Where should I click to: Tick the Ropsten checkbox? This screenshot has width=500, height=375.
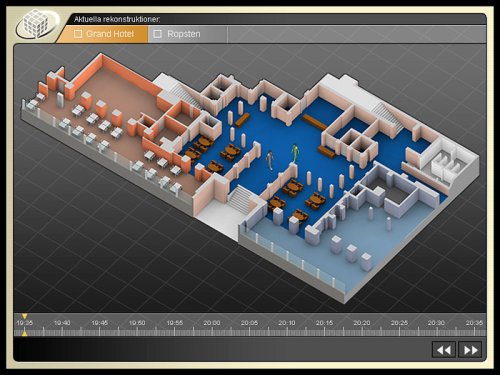157,34
